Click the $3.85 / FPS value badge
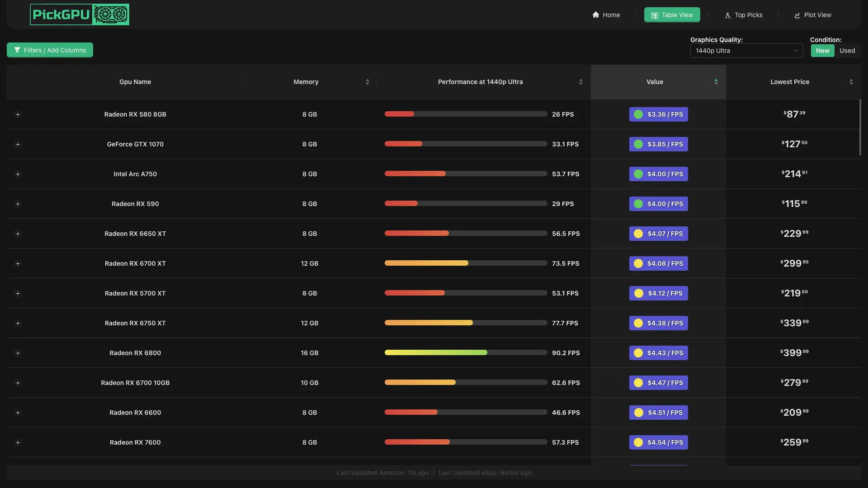 (x=658, y=144)
